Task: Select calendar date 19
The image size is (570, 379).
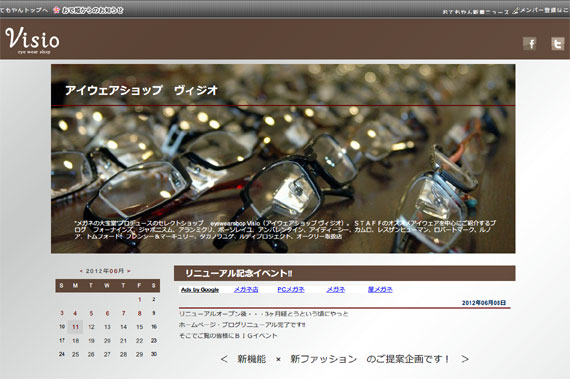Action: [91, 341]
